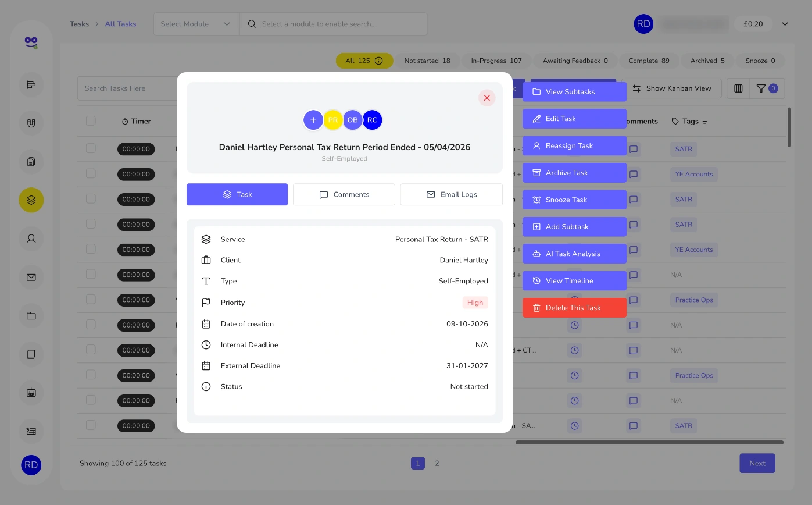Image resolution: width=812 pixels, height=505 pixels.
Task: Tick the select-all checkbox in table header
Action: coord(91,120)
